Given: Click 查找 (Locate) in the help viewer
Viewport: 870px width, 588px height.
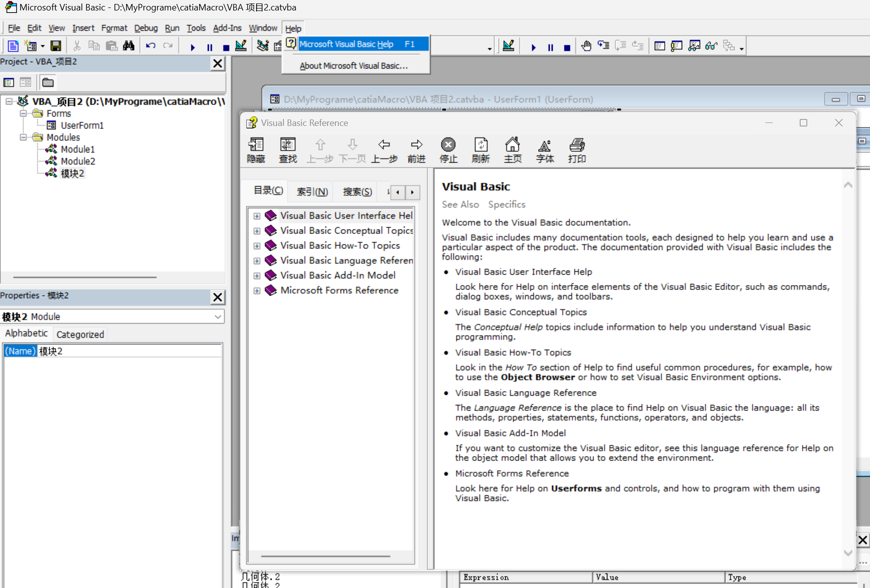Looking at the screenshot, I should (288, 150).
